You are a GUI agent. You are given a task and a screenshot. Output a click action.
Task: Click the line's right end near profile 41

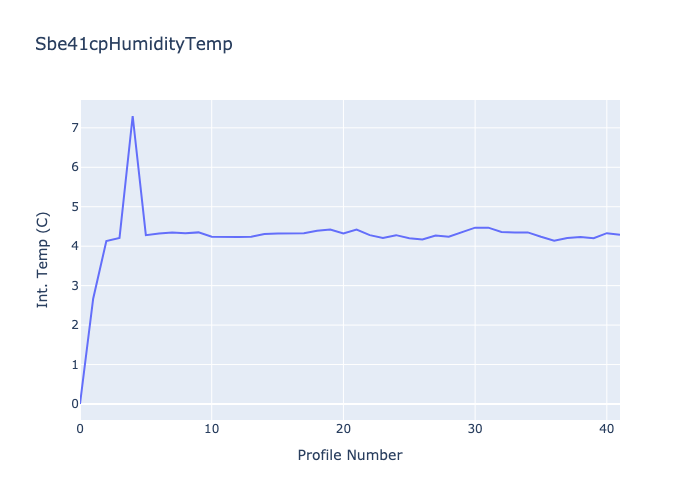619,235
